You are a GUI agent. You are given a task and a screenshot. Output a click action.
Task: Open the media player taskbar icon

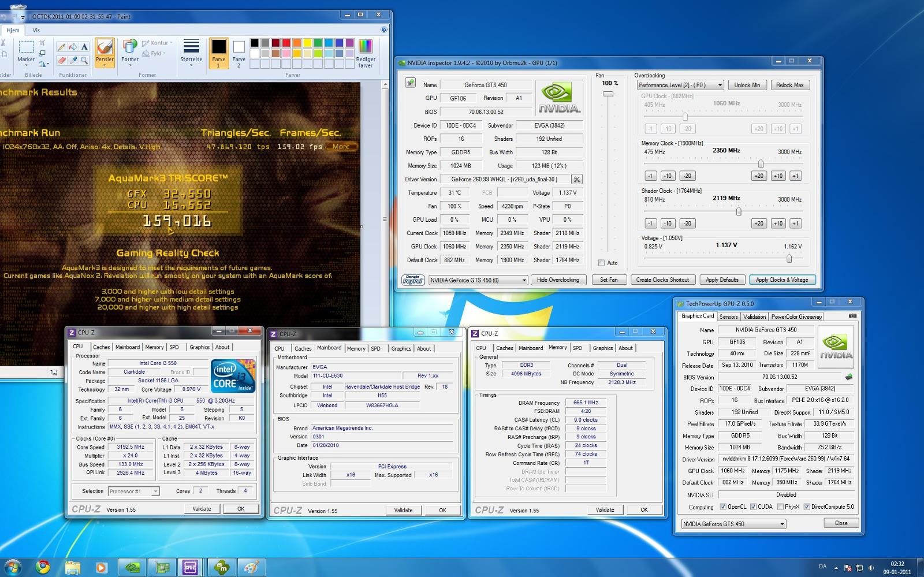click(x=102, y=567)
